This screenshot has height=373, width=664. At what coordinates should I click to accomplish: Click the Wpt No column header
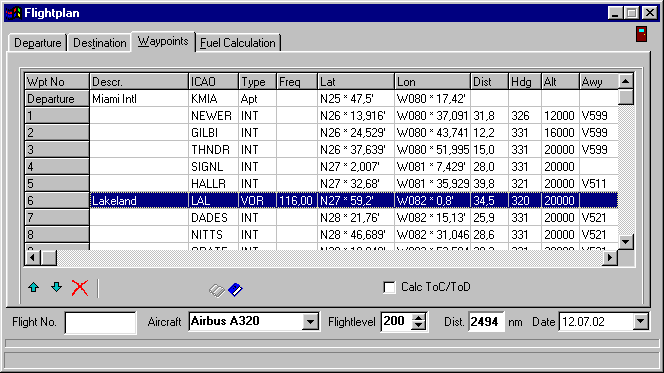click(57, 82)
